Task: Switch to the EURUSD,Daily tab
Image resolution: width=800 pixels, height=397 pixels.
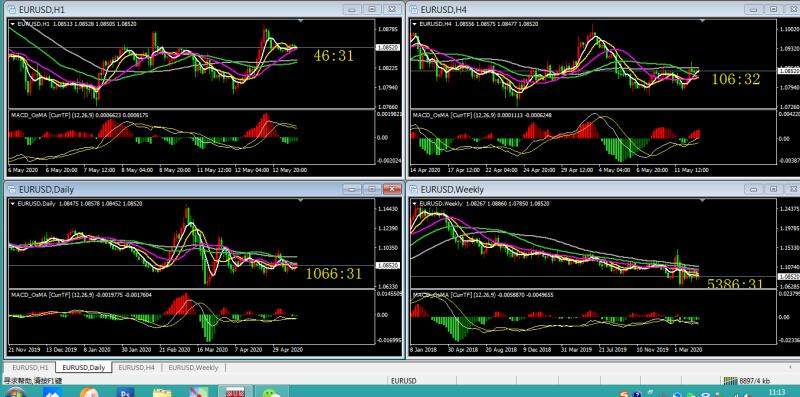Action: coord(84,367)
